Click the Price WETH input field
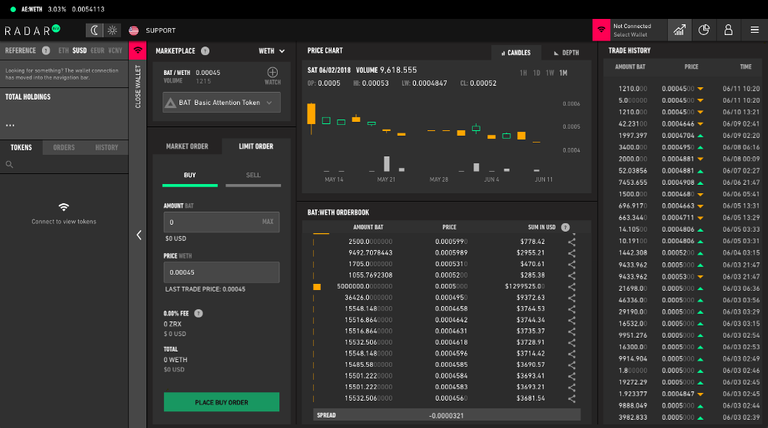 pos(221,272)
